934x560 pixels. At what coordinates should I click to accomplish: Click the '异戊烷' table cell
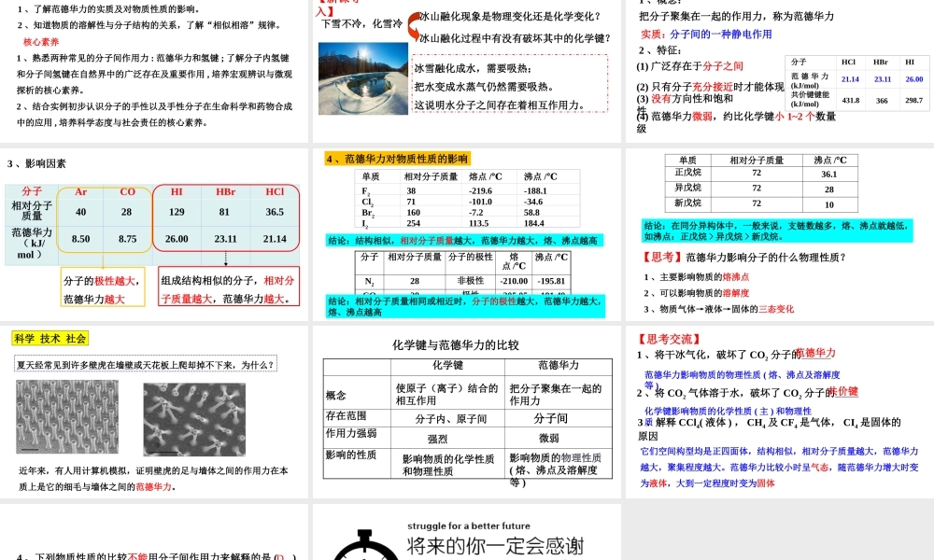point(688,188)
